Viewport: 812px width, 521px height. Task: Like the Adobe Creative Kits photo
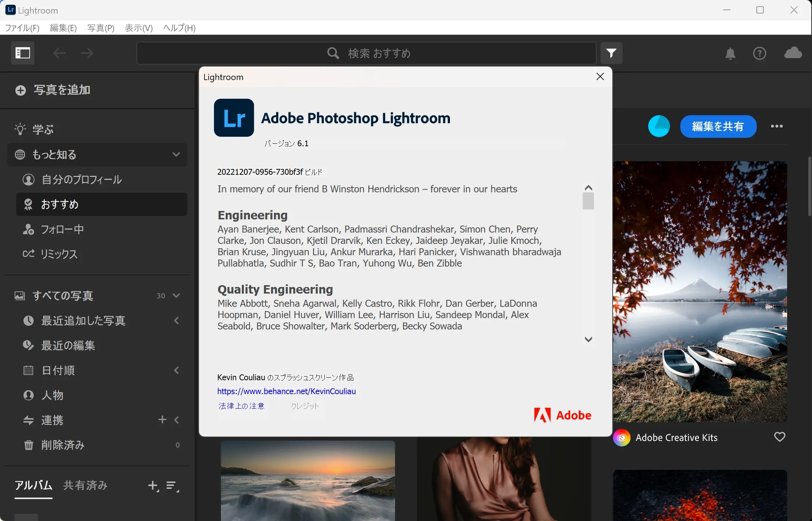[x=779, y=437]
